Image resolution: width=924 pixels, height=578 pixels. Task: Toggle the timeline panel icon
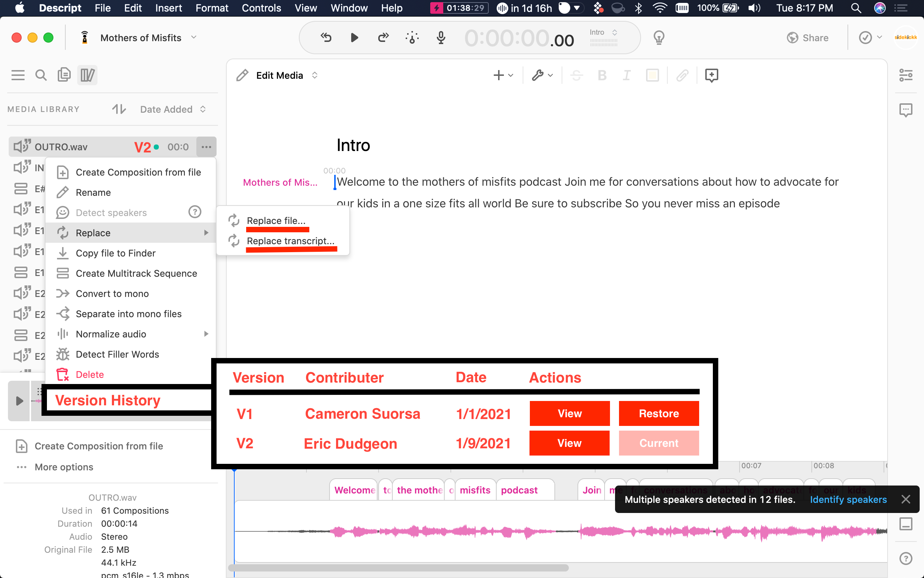click(906, 524)
